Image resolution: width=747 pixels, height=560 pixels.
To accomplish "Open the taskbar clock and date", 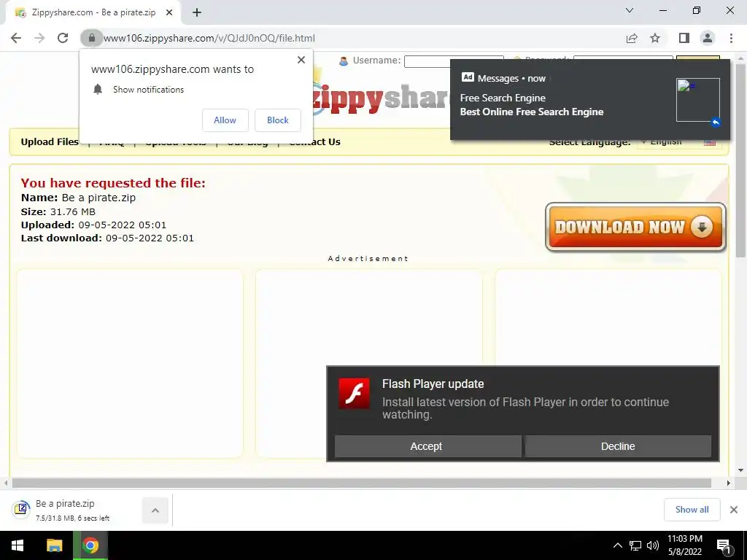I will [685, 545].
